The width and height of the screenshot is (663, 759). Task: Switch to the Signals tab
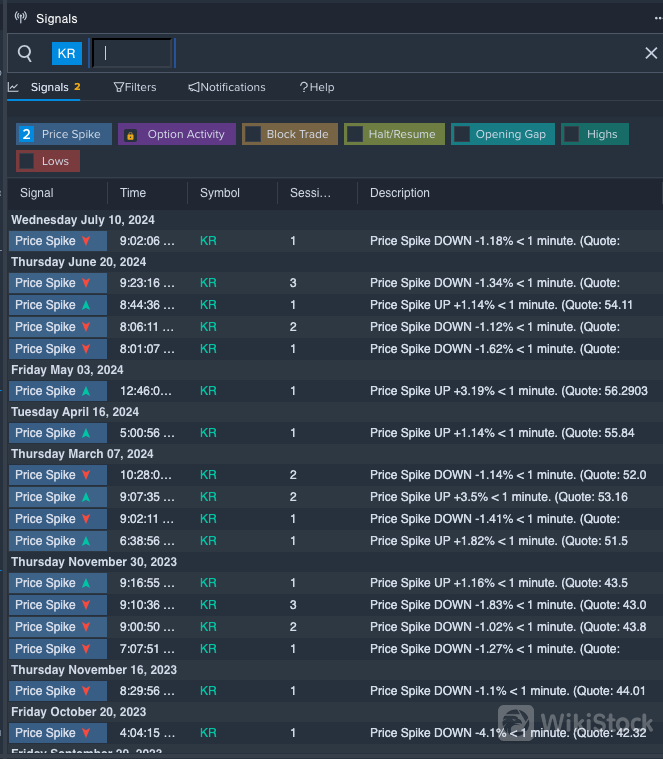[x=48, y=87]
